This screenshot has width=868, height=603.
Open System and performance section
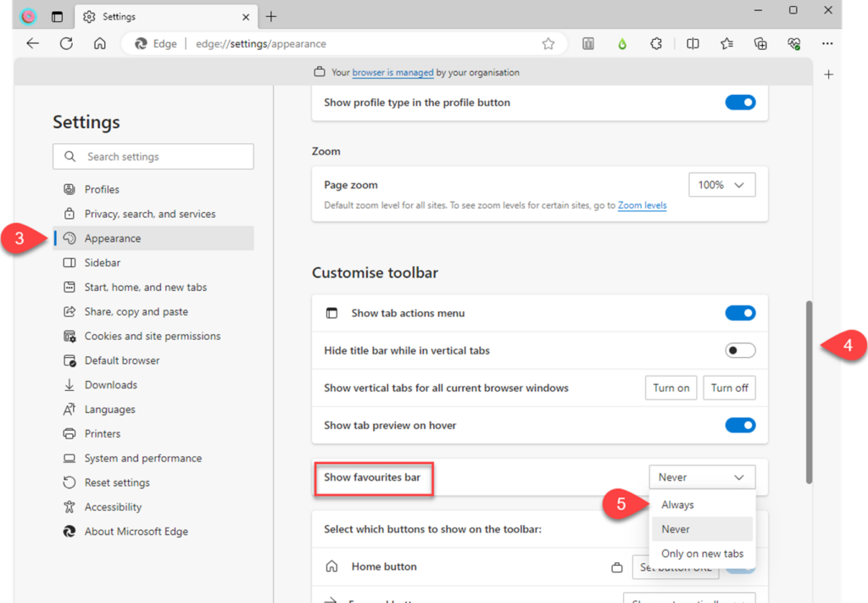tap(153, 458)
